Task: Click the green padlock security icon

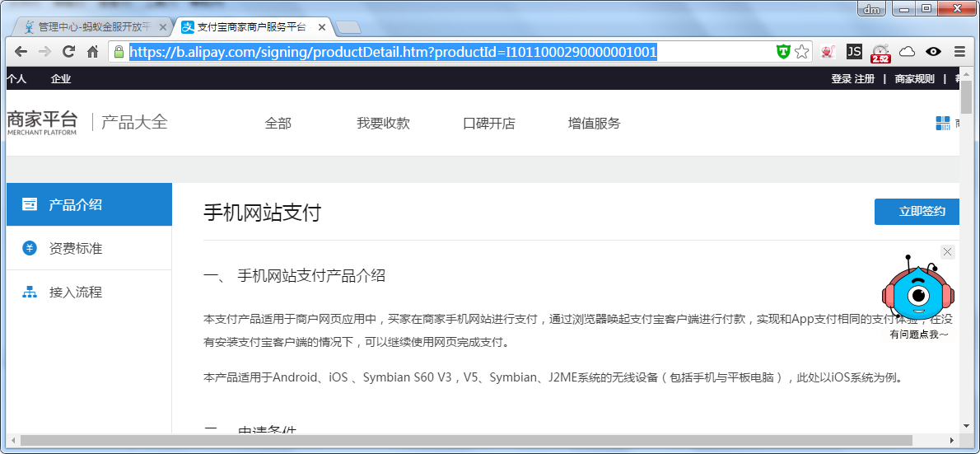Action: pyautogui.click(x=119, y=52)
